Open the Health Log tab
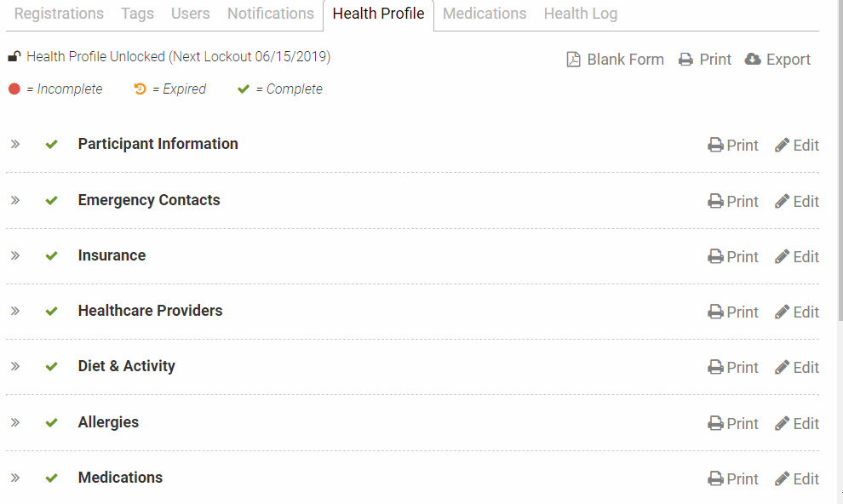This screenshot has width=843, height=504. [581, 14]
